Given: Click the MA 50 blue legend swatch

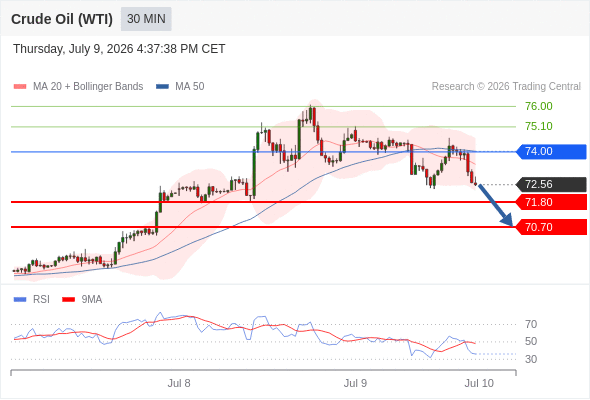Looking at the screenshot, I should (x=162, y=87).
